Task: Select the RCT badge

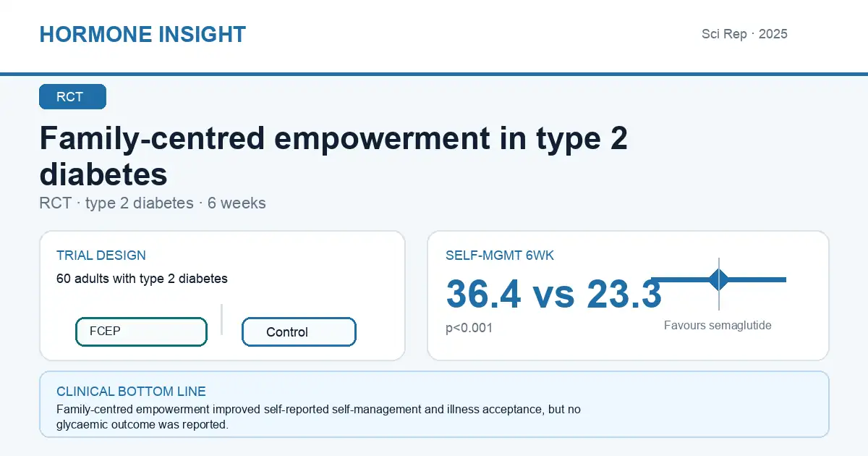Action: (72, 97)
